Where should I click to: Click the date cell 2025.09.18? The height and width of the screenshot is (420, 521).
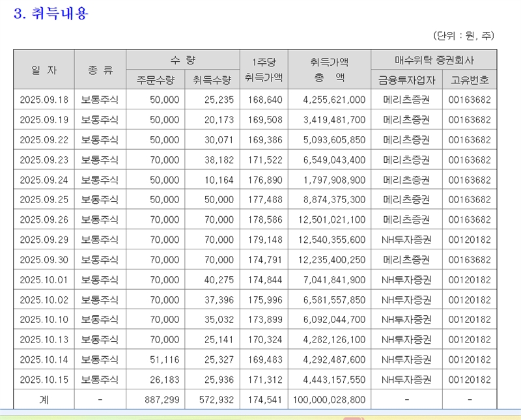(x=44, y=100)
